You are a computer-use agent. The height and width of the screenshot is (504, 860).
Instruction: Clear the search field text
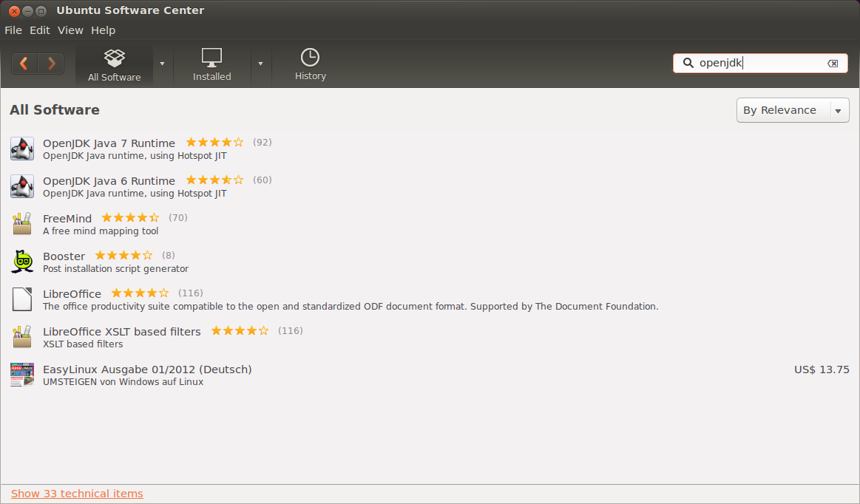pyautogui.click(x=833, y=64)
